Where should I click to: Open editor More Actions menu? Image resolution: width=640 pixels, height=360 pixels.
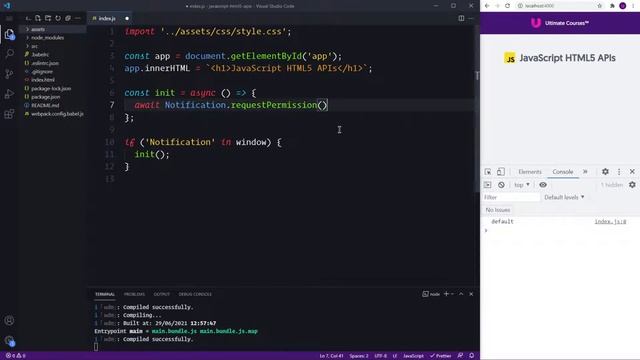(x=471, y=18)
